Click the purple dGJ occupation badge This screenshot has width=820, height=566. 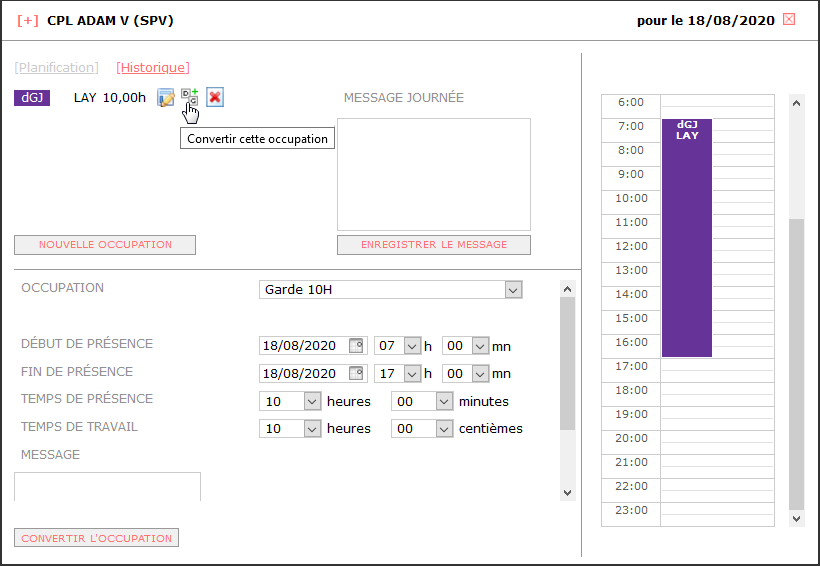click(32, 97)
